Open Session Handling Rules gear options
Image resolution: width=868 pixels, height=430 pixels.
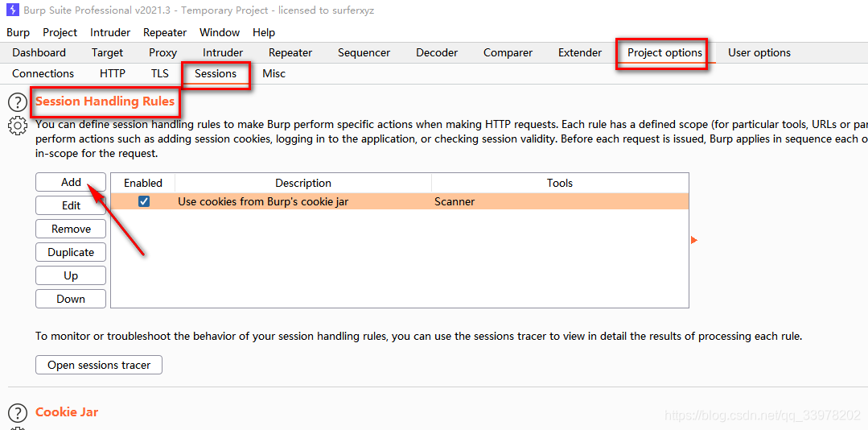18,126
